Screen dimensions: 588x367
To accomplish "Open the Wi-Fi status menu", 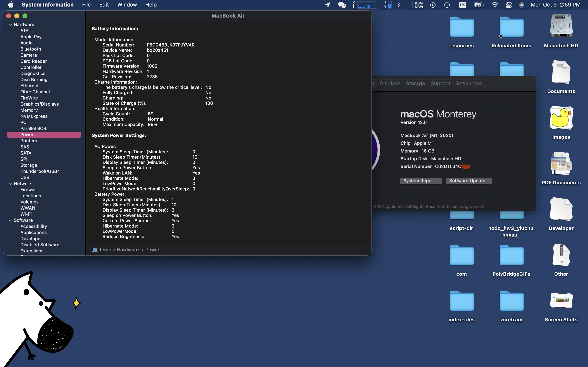I will click(x=494, y=5).
